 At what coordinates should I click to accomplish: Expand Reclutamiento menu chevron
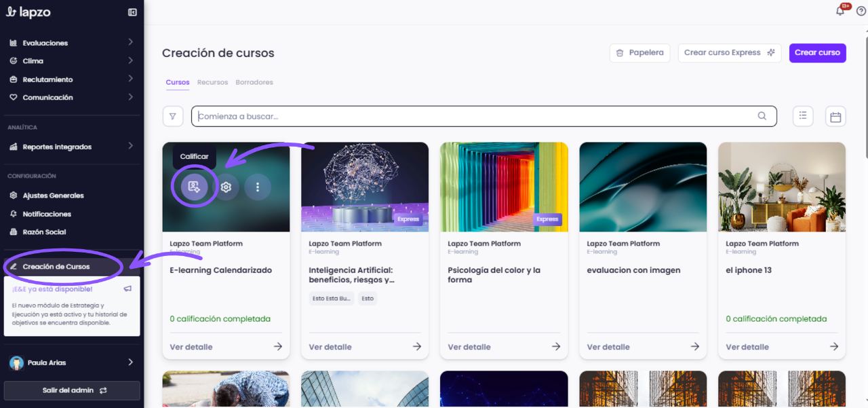130,79
